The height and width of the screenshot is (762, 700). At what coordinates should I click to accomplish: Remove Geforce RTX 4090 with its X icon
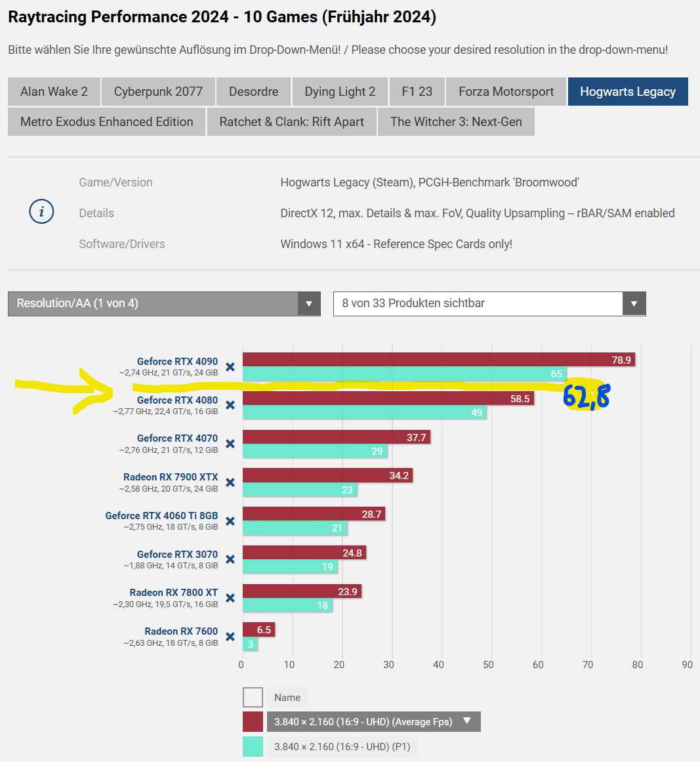point(230,367)
